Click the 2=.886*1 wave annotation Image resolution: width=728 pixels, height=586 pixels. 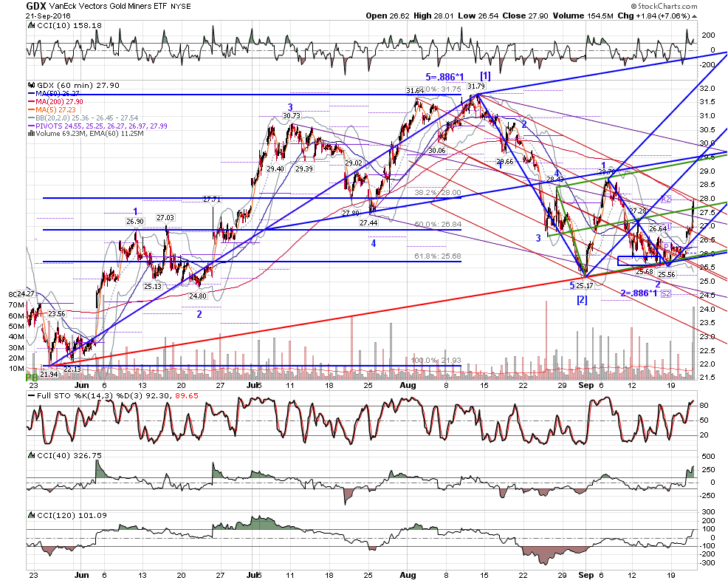(639, 293)
